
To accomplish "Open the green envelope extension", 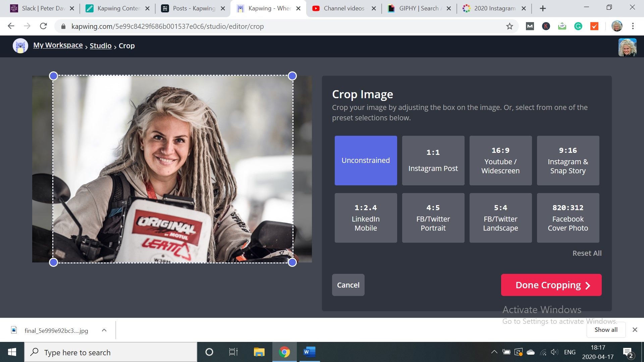I will coord(562,26).
